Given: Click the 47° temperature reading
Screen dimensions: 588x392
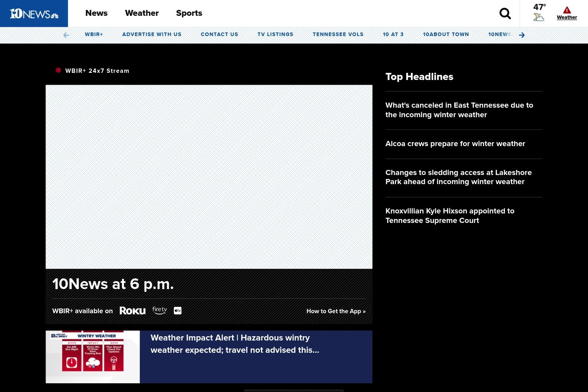Looking at the screenshot, I should coord(539,7).
